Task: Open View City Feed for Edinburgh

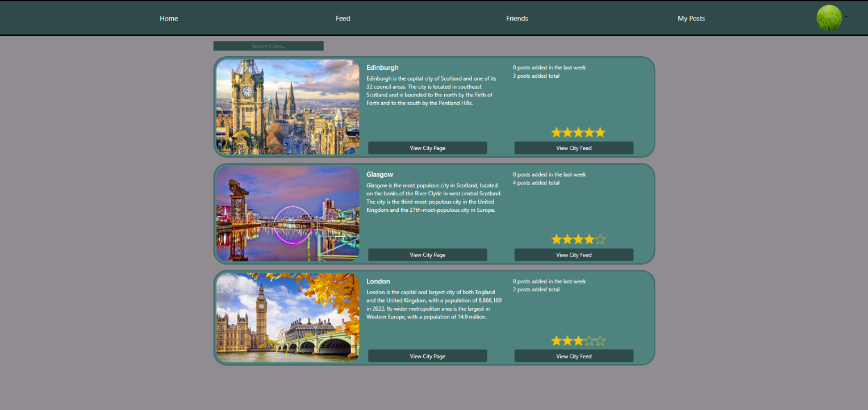Action: coord(574,148)
